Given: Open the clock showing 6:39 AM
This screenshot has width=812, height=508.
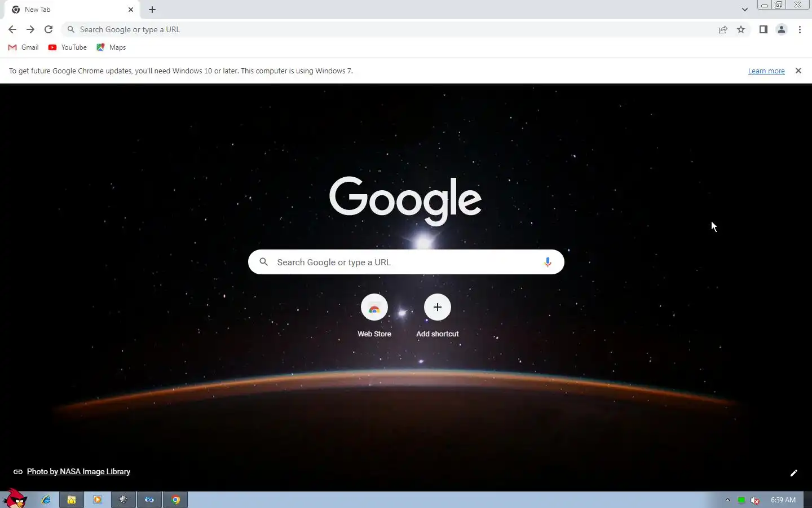Looking at the screenshot, I should (x=783, y=500).
